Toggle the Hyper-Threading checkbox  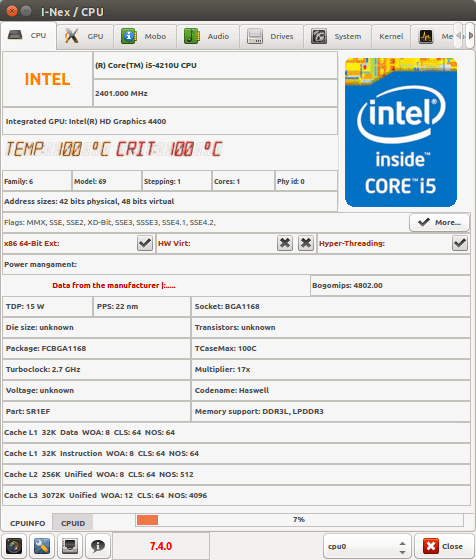point(460,243)
